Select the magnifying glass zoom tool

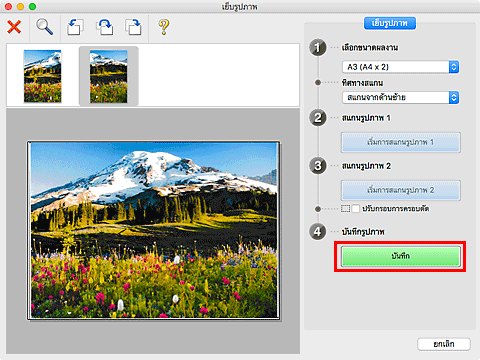[44, 27]
